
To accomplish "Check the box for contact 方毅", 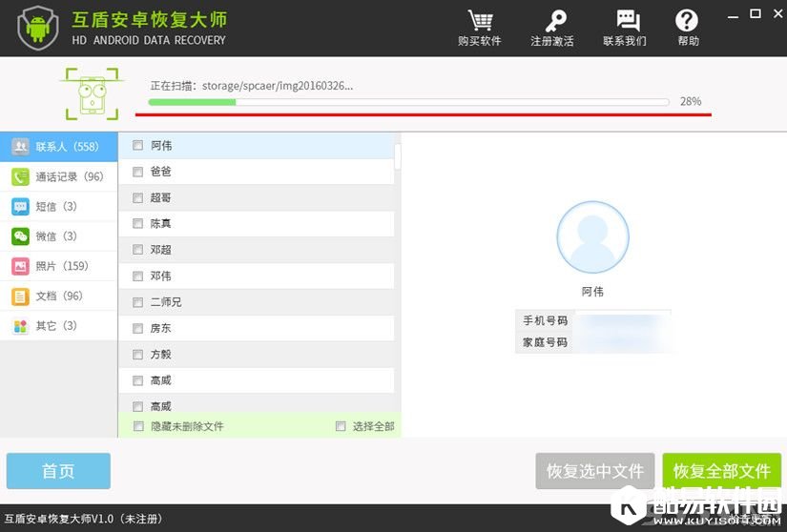I will (x=137, y=355).
